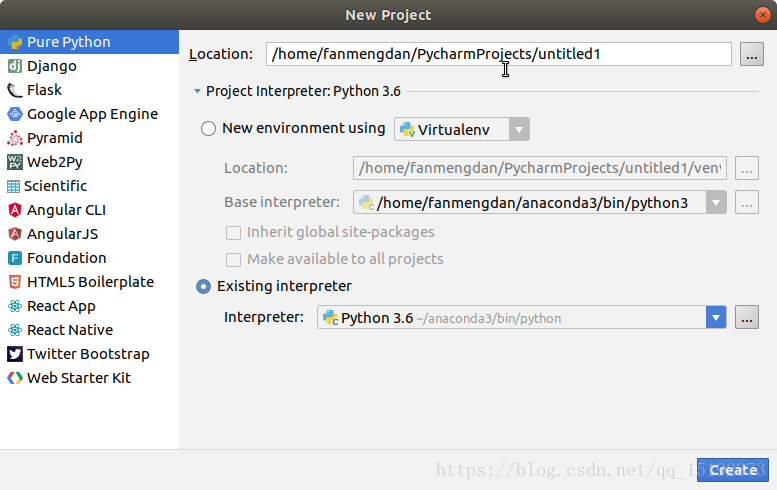
Task: Collapse the Project Interpreter section
Action: click(198, 91)
